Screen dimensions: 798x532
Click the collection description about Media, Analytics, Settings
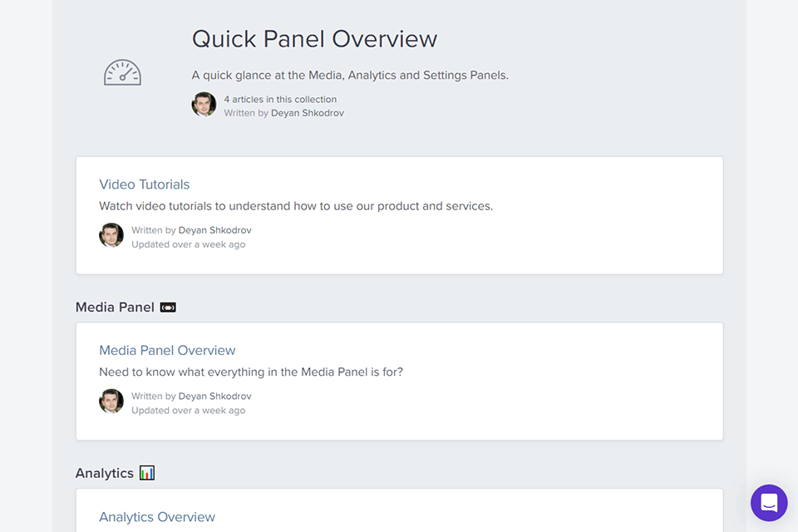[350, 76]
